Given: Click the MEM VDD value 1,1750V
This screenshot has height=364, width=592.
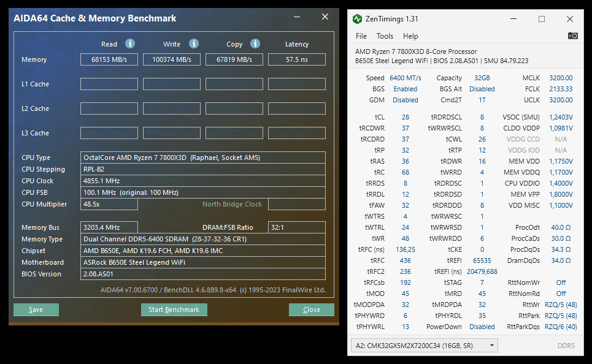Looking at the screenshot, I should [561, 161].
